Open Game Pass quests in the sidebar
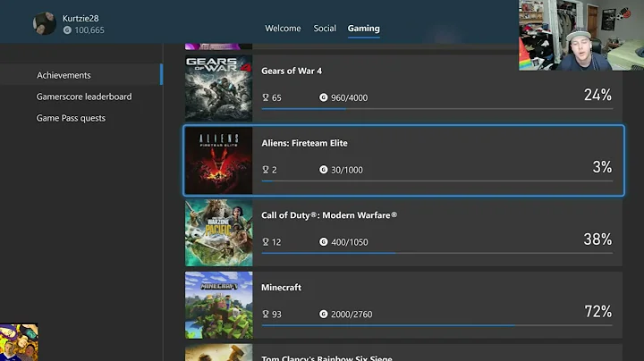 coord(71,118)
